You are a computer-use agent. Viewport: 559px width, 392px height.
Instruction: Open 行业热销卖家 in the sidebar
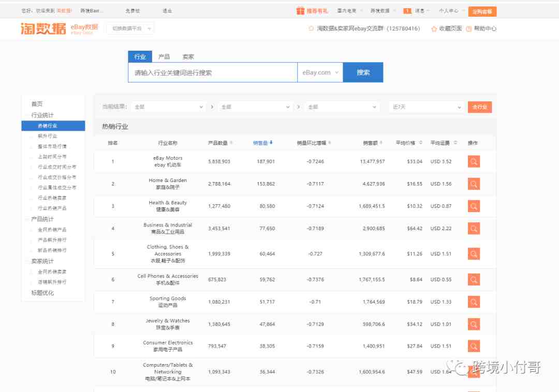(x=52, y=198)
